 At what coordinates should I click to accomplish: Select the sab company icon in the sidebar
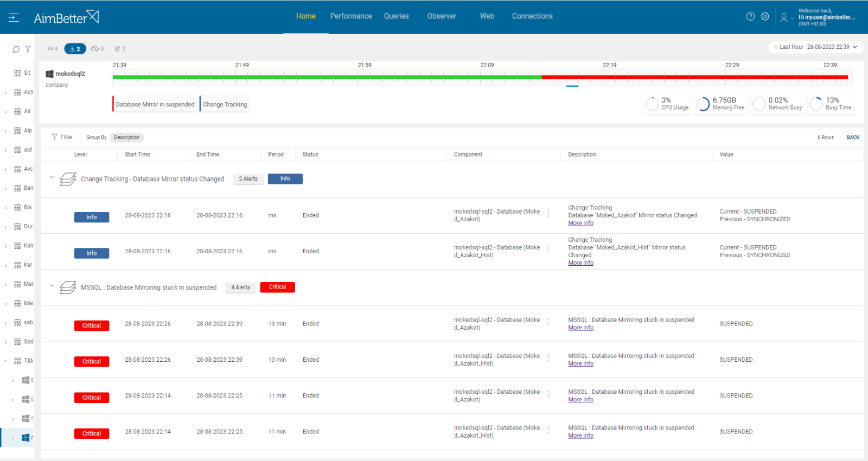click(x=17, y=323)
